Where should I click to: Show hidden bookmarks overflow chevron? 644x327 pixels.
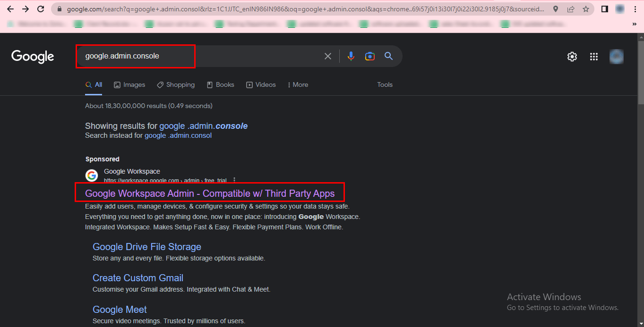634,24
